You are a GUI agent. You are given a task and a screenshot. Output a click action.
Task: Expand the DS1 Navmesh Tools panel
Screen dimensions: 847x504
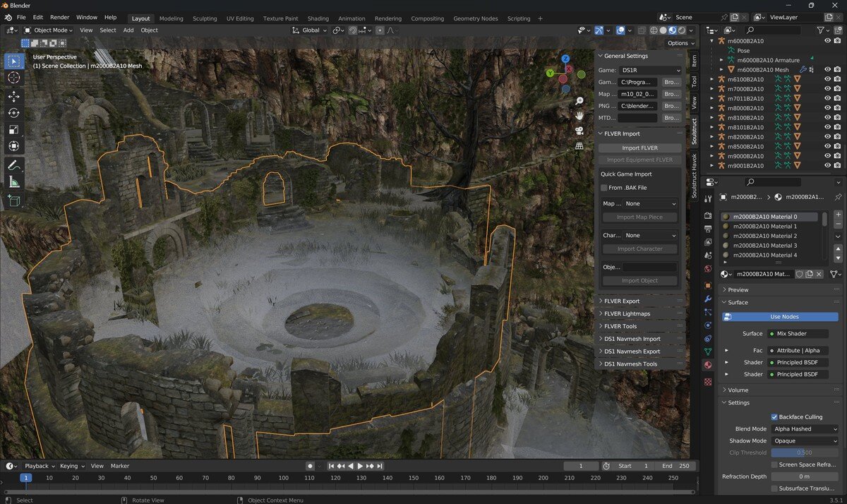click(641, 364)
